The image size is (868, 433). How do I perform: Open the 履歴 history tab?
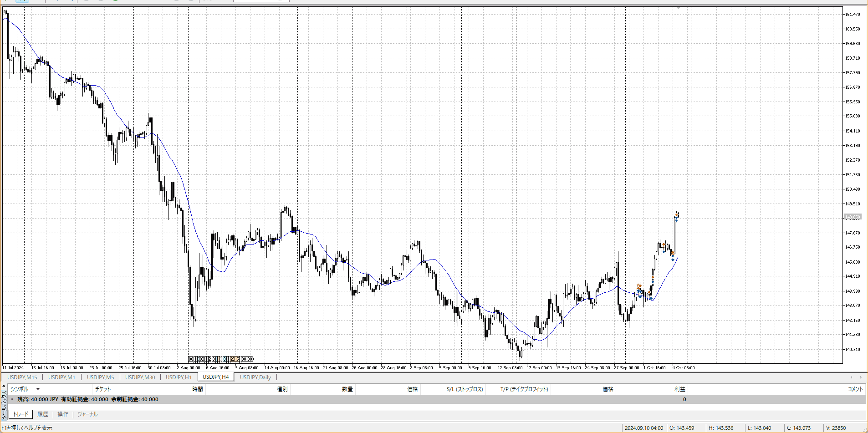[43, 414]
